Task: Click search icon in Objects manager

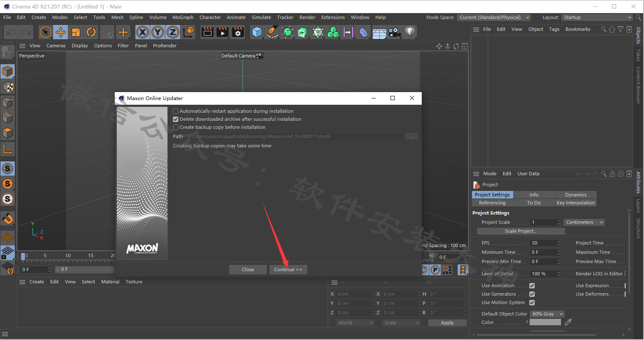Action: 604,29
